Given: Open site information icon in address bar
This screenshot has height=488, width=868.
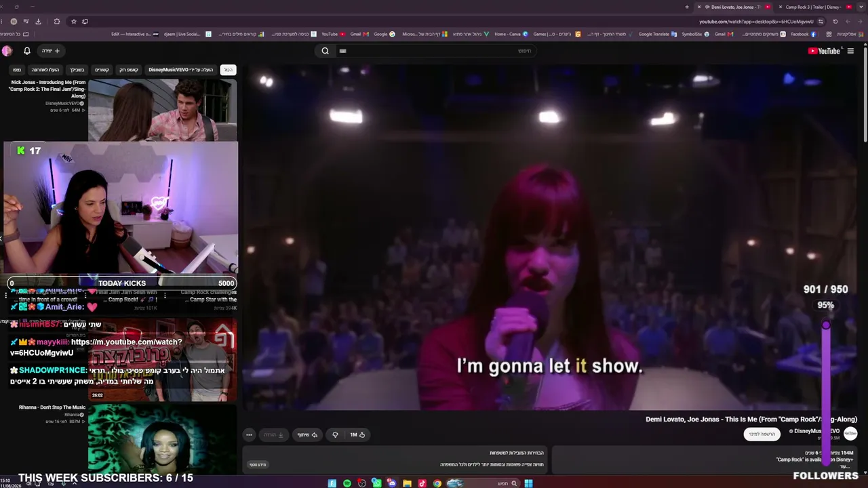Looking at the screenshot, I should (x=821, y=22).
